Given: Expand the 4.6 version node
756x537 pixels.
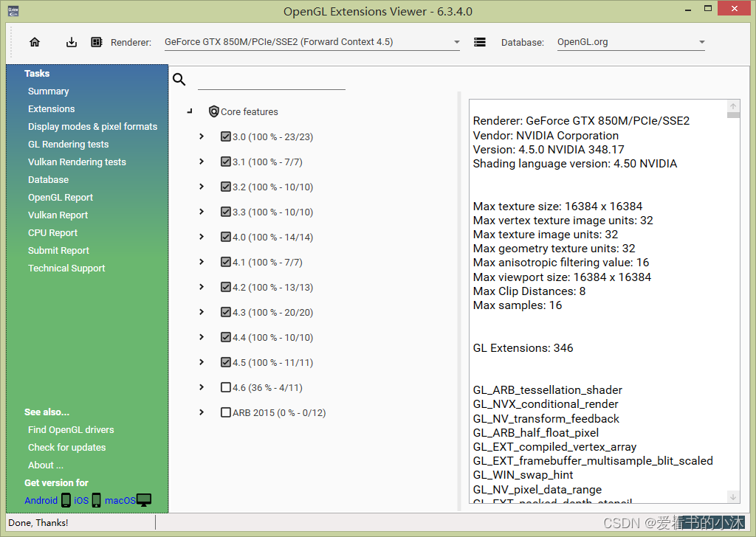Looking at the screenshot, I should 202,387.
